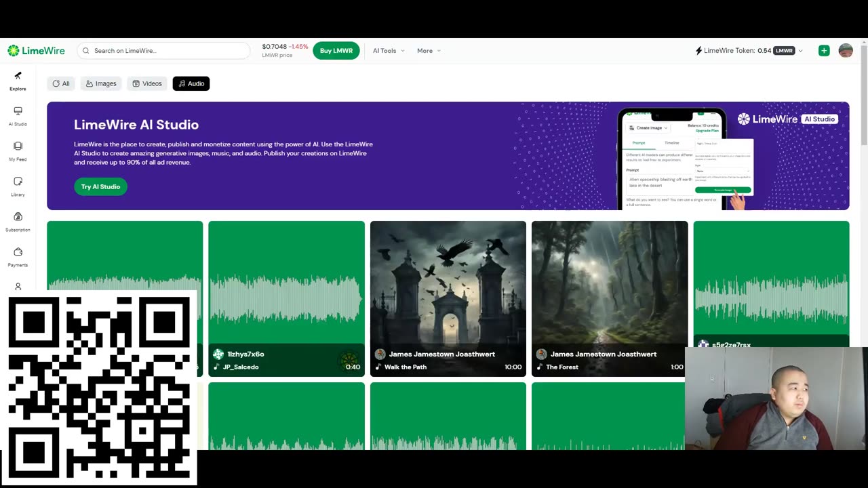Click the 1lzhys7x6o user avatar icon

pyautogui.click(x=218, y=354)
